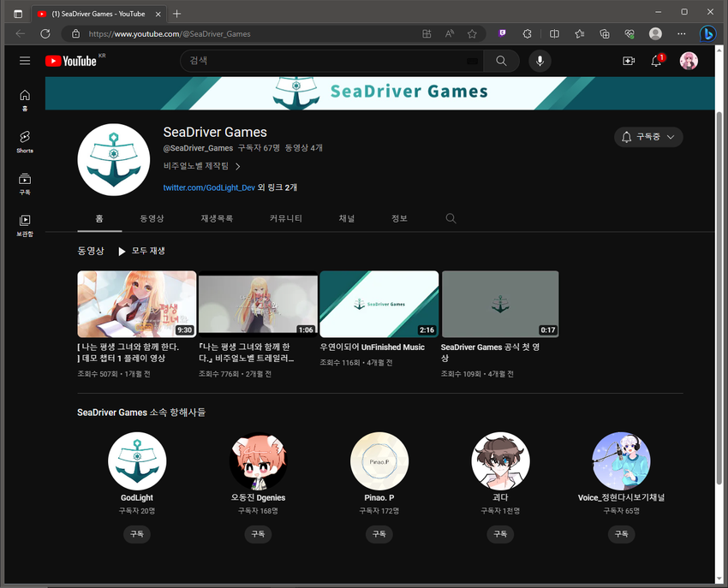728x588 pixels.
Task: Open the 1:06 visual novel trailer thumbnail
Action: 258,304
